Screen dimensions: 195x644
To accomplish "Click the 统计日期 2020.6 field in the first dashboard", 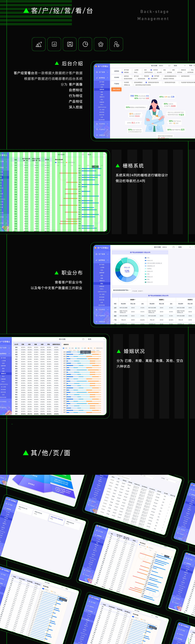I will click(161, 66).
